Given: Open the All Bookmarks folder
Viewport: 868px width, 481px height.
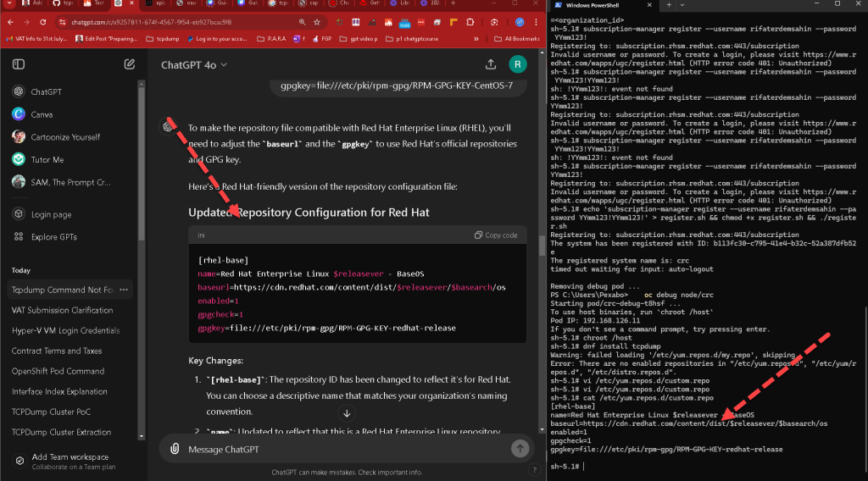Looking at the screenshot, I should click(x=517, y=39).
